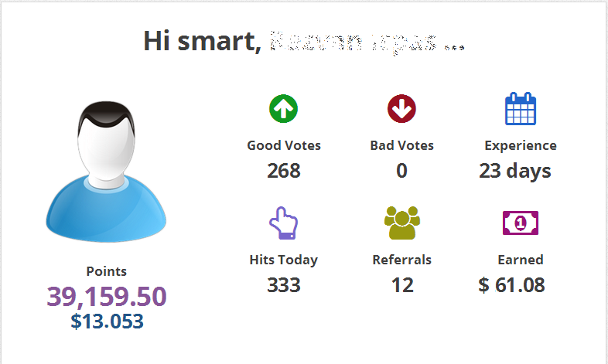Click the Referrals people group icon
This screenshot has height=364, width=608.
(x=401, y=223)
